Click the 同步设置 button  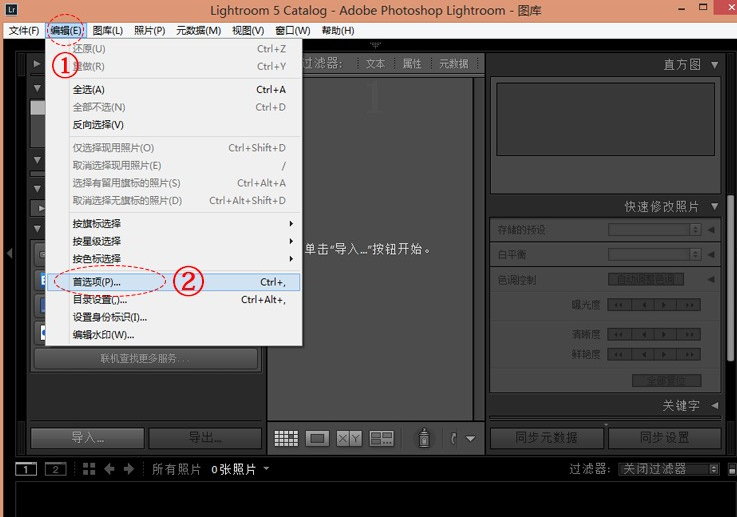665,438
